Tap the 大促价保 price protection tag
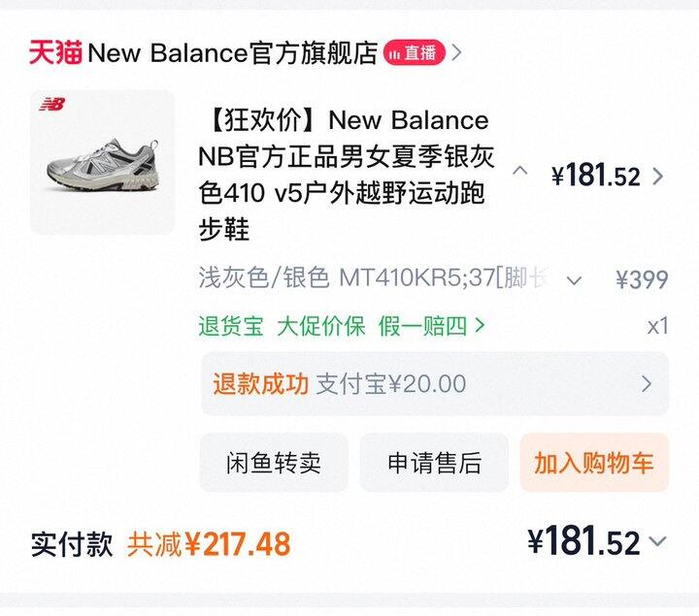699x616 pixels. click(321, 326)
